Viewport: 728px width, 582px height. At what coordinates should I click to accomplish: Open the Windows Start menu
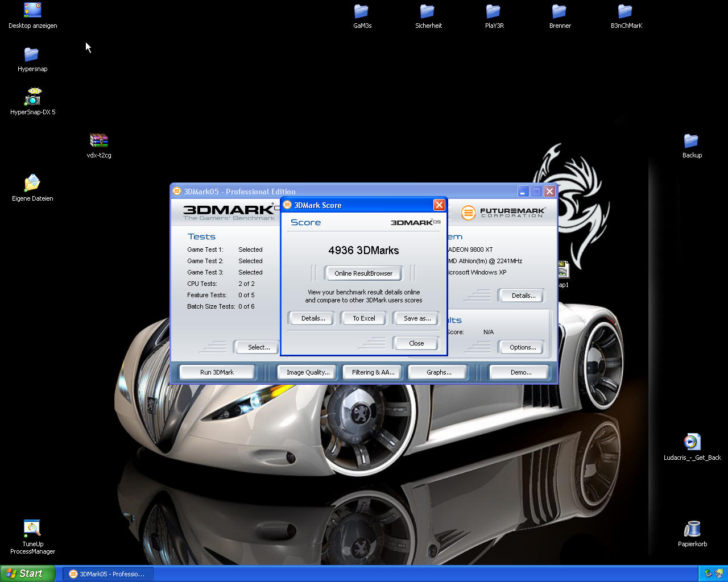(28, 574)
